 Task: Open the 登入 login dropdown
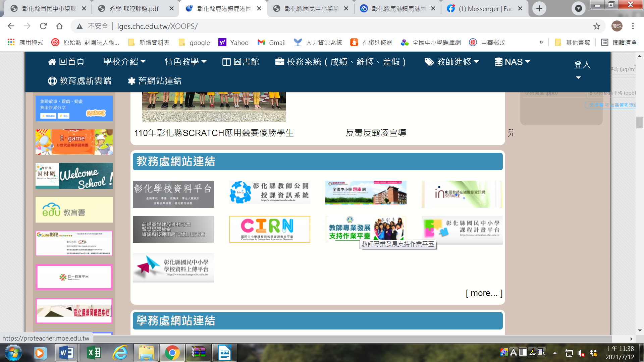[582, 70]
